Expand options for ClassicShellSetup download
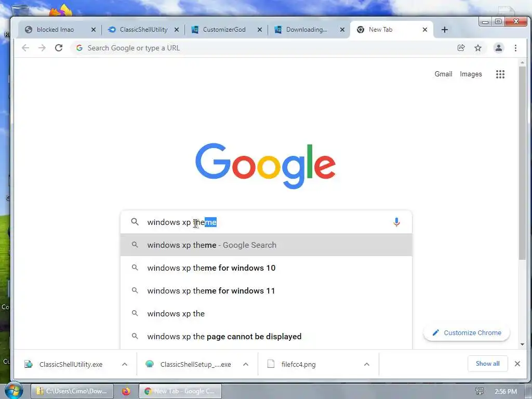Image resolution: width=532 pixels, height=399 pixels. (246, 364)
